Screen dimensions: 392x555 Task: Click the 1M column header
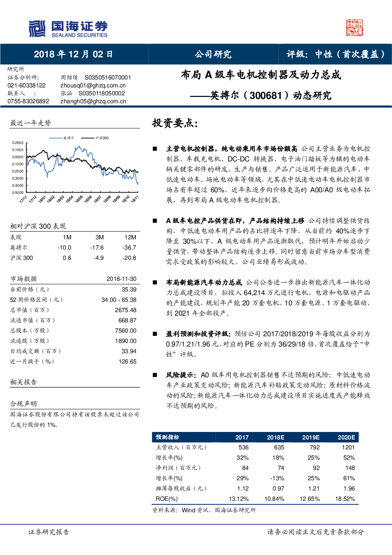(67, 237)
